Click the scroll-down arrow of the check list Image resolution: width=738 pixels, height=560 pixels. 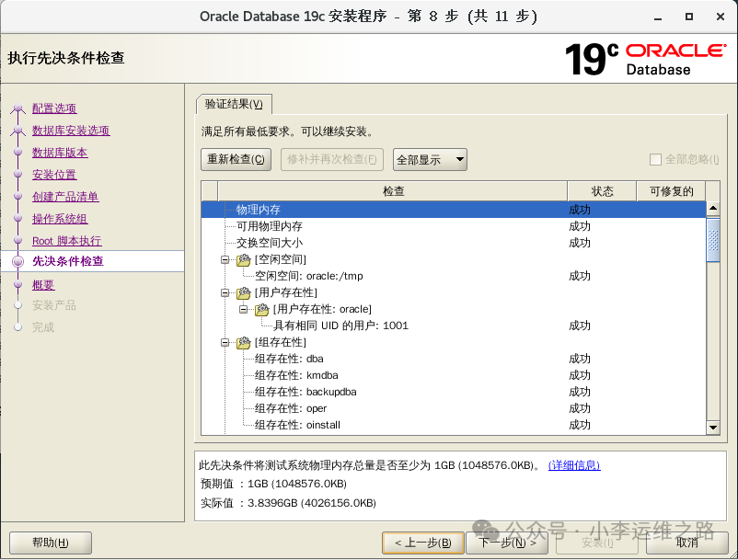point(713,428)
